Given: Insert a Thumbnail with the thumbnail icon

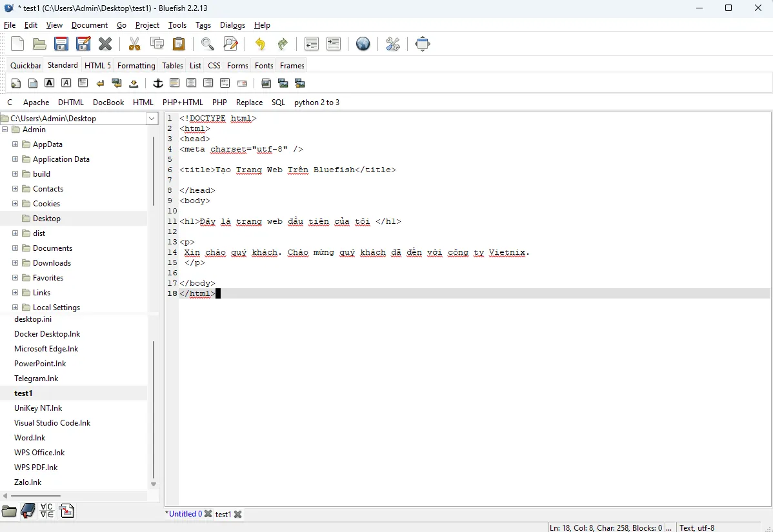Looking at the screenshot, I should point(283,83).
